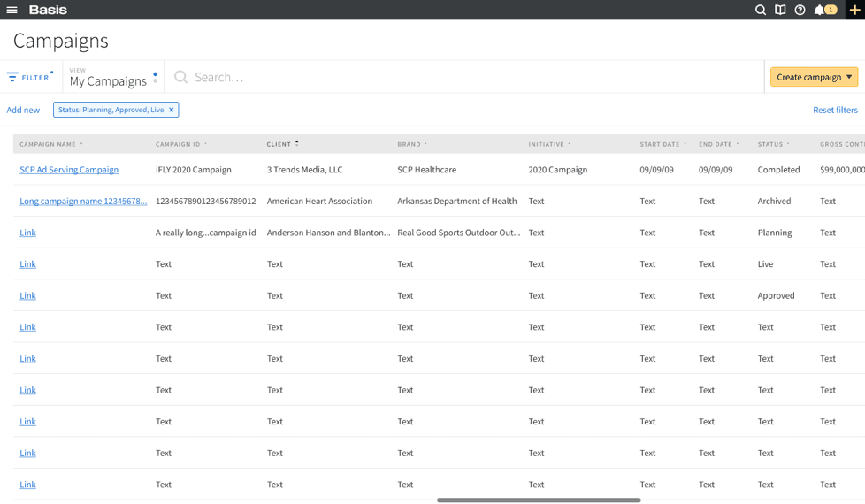Click the horizontal scrollbar at bottom
865x504 pixels.
(x=539, y=500)
